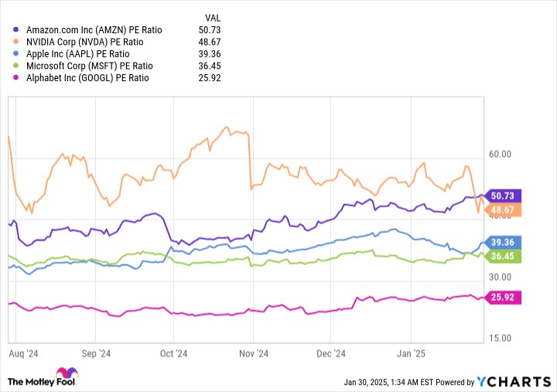The width and height of the screenshot is (557, 392).
Task: Click the orange NVIDIA legend dot
Action: (15, 42)
